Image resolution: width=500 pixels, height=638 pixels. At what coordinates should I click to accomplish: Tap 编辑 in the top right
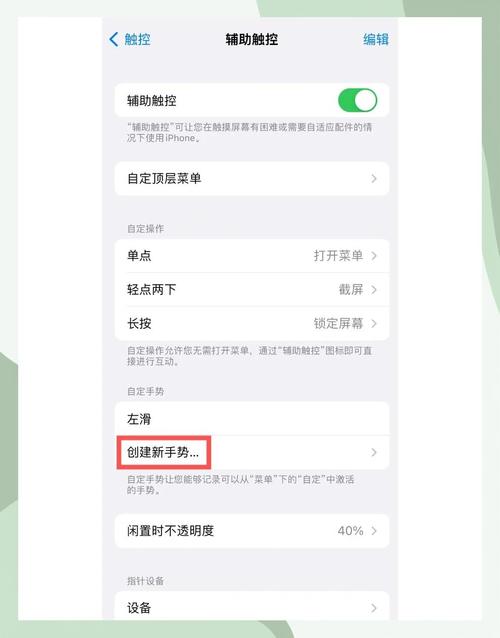click(x=376, y=39)
